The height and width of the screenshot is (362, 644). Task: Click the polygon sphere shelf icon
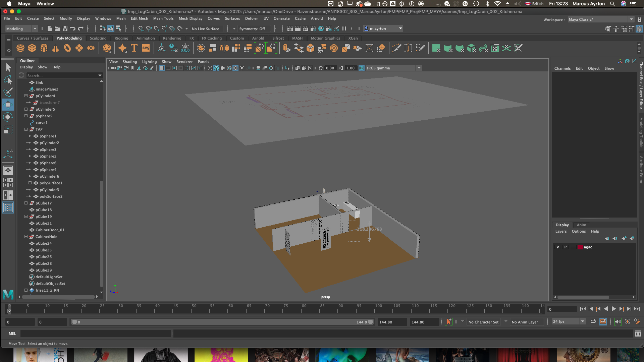pyautogui.click(x=20, y=48)
